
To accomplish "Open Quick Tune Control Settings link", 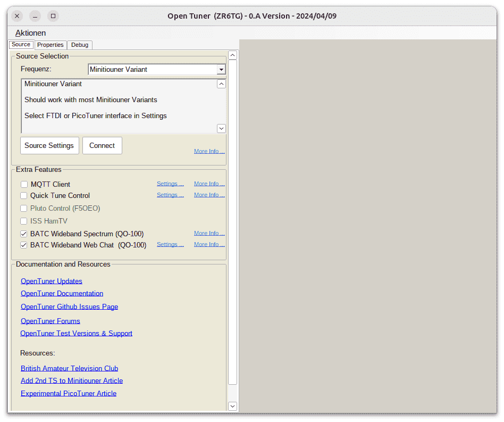I will (x=170, y=195).
